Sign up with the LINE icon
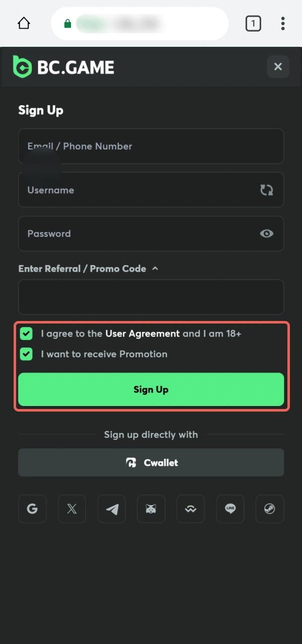 click(230, 509)
